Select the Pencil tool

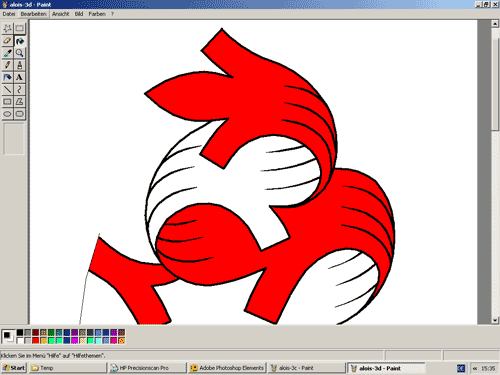coord(7,65)
